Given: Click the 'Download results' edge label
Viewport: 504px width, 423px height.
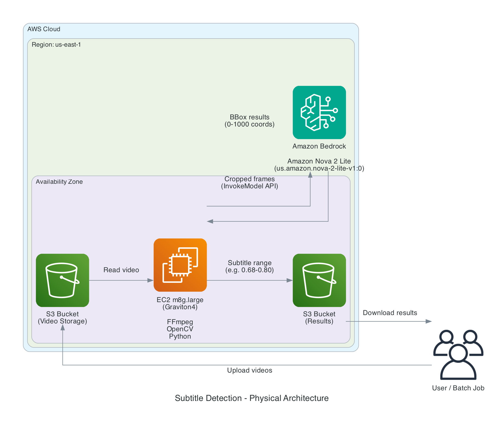Looking at the screenshot, I should tap(390, 313).
